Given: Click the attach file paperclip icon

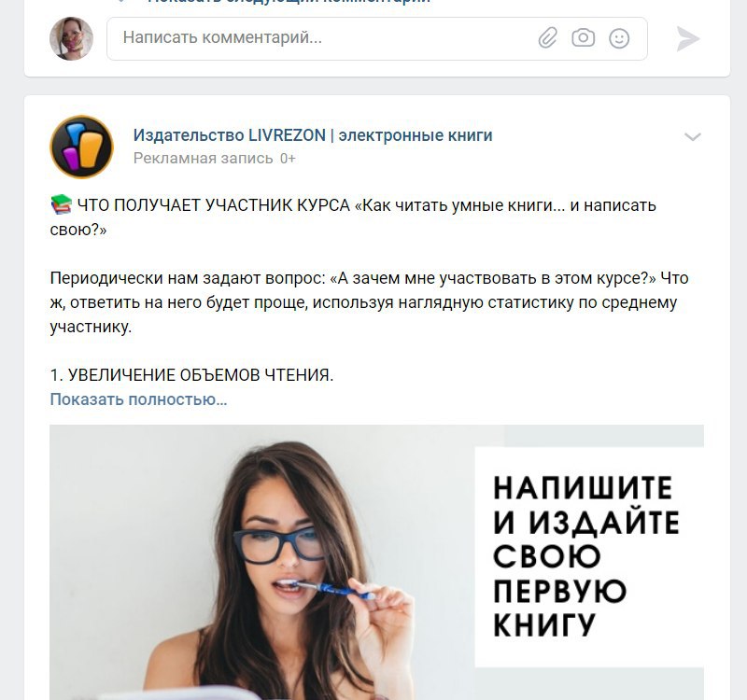Looking at the screenshot, I should (x=548, y=38).
